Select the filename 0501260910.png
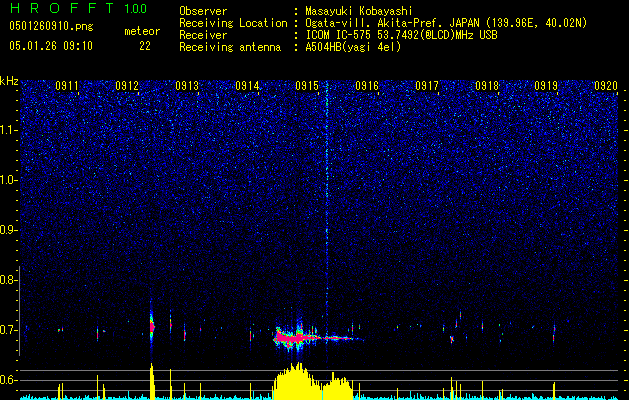This screenshot has width=629, height=400. [x=51, y=26]
